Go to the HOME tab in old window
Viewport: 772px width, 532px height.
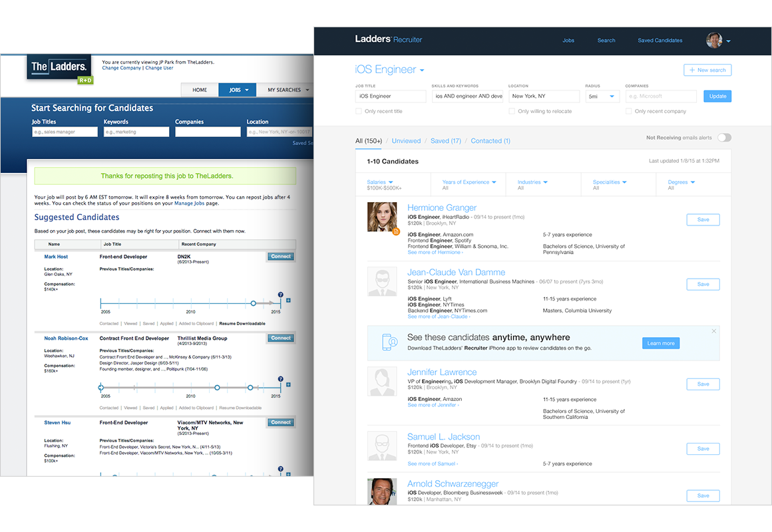(200, 90)
